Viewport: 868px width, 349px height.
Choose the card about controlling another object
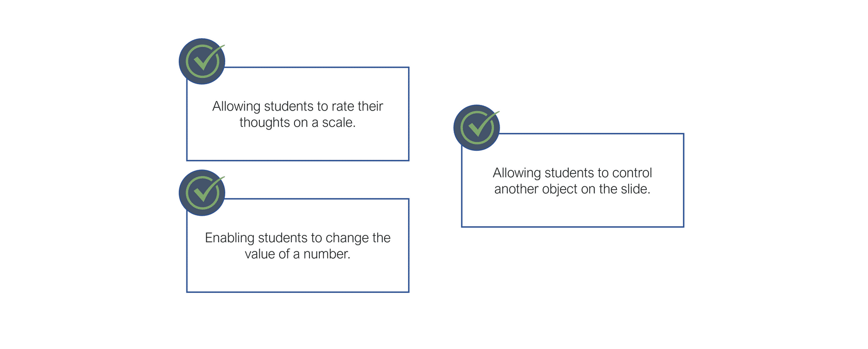(x=572, y=180)
